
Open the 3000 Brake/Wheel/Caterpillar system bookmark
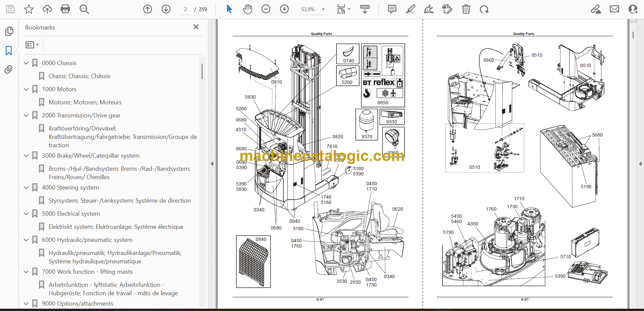click(x=91, y=156)
